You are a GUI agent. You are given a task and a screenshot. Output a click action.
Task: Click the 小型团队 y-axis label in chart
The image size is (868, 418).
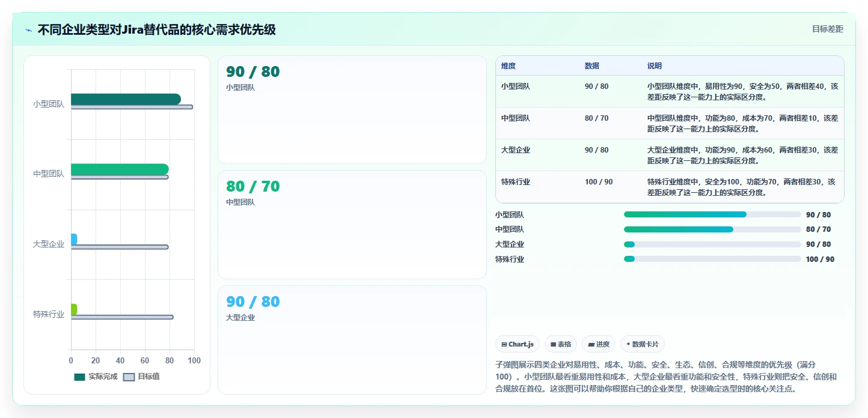(49, 104)
